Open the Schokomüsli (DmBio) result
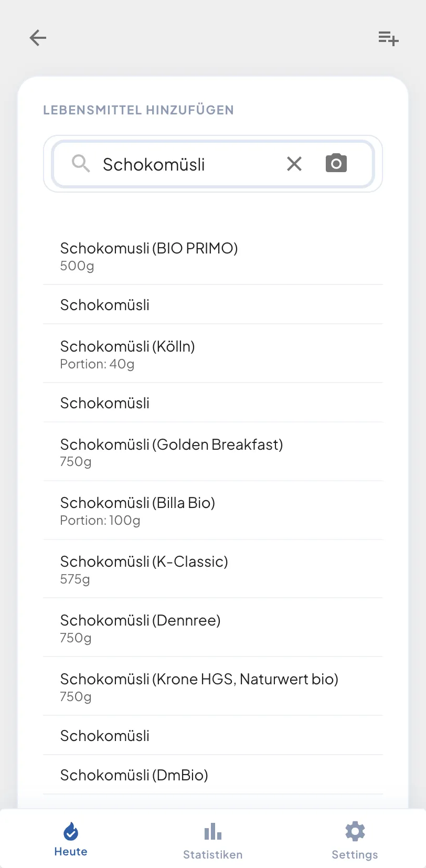 (212, 775)
